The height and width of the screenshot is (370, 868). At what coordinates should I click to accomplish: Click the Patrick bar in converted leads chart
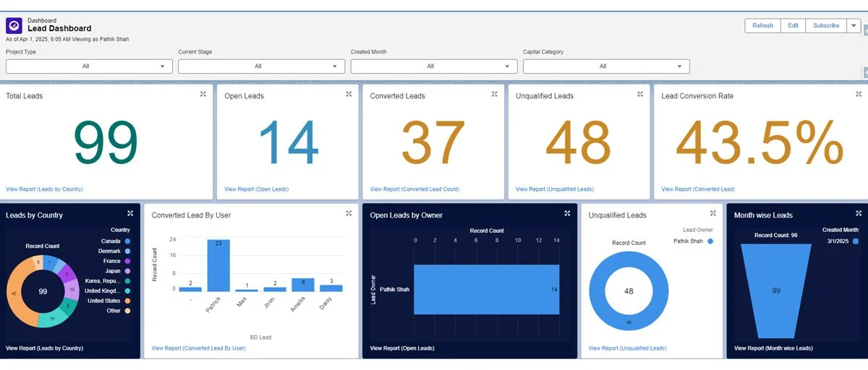coord(218,265)
